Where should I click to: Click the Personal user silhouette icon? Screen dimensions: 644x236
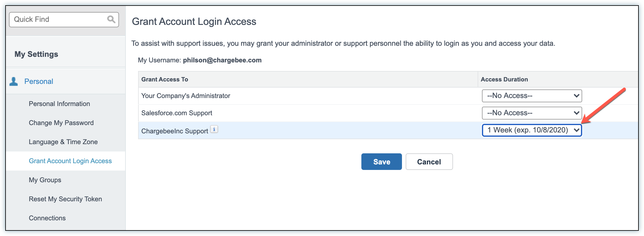coord(14,81)
